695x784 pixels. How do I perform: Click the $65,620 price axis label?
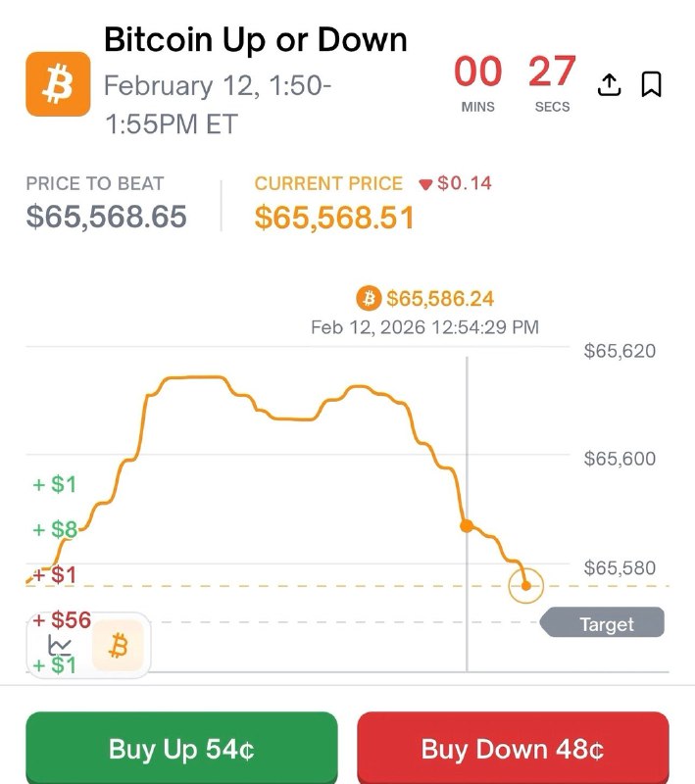click(x=621, y=351)
